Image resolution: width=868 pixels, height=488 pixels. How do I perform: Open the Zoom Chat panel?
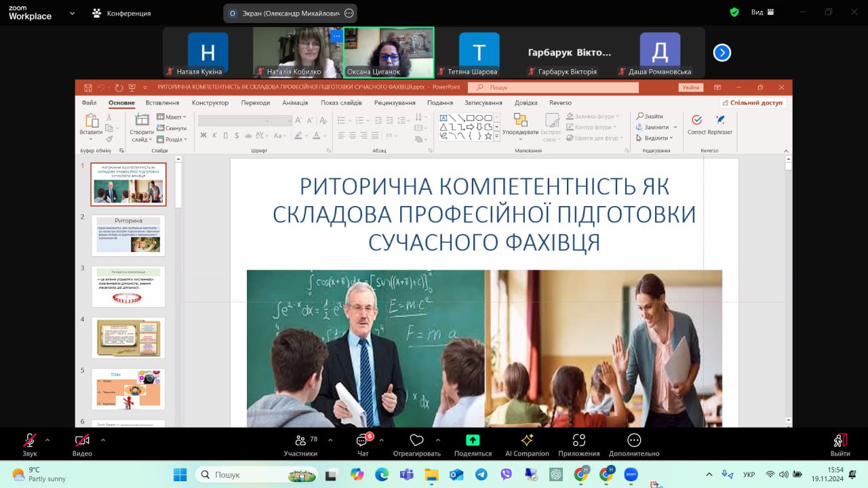coord(362,441)
